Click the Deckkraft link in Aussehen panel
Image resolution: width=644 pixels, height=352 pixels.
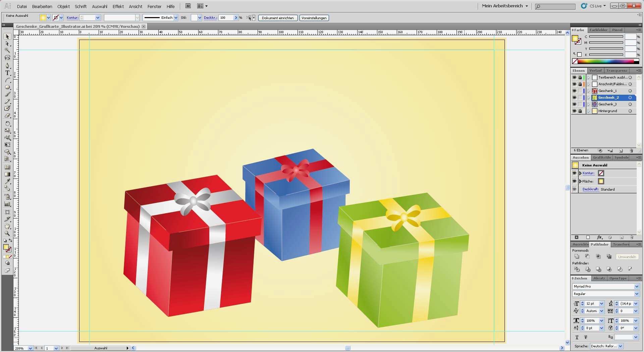591,189
